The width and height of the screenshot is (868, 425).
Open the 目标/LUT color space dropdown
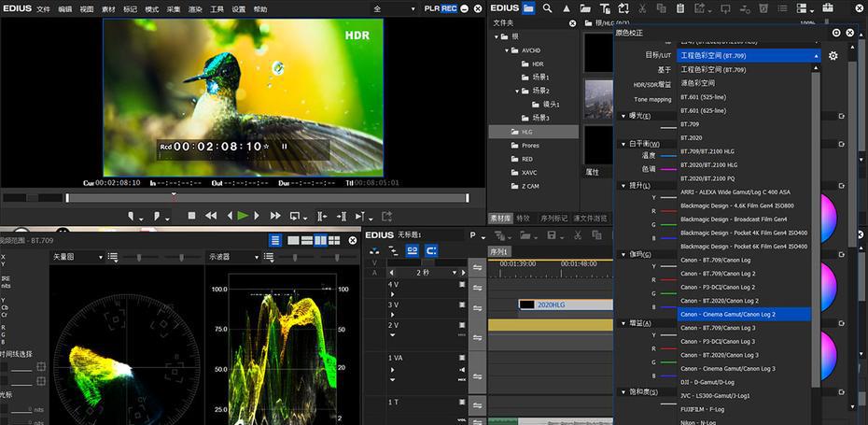pyautogui.click(x=749, y=56)
